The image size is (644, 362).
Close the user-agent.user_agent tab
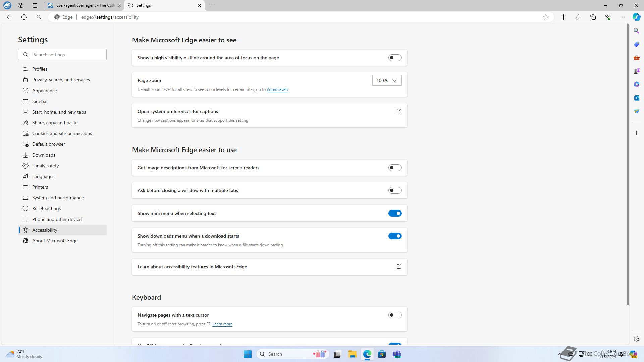click(x=119, y=5)
